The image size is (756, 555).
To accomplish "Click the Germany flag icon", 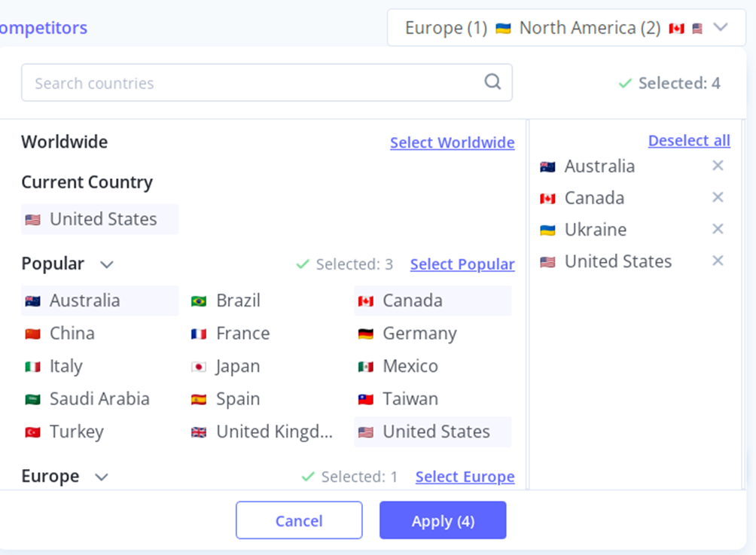I will coord(365,334).
